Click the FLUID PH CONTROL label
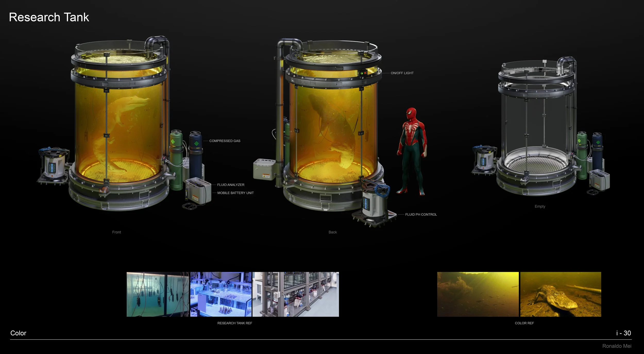The width and height of the screenshot is (644, 354). [421, 214]
